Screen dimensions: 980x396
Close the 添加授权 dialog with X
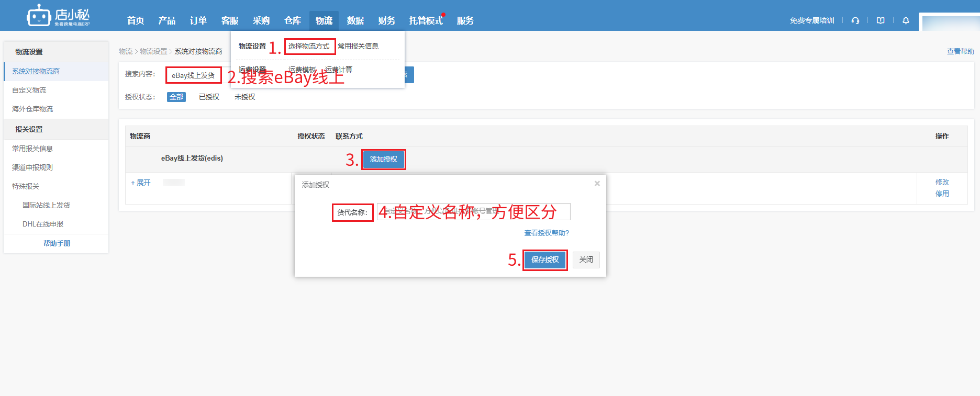tap(597, 184)
